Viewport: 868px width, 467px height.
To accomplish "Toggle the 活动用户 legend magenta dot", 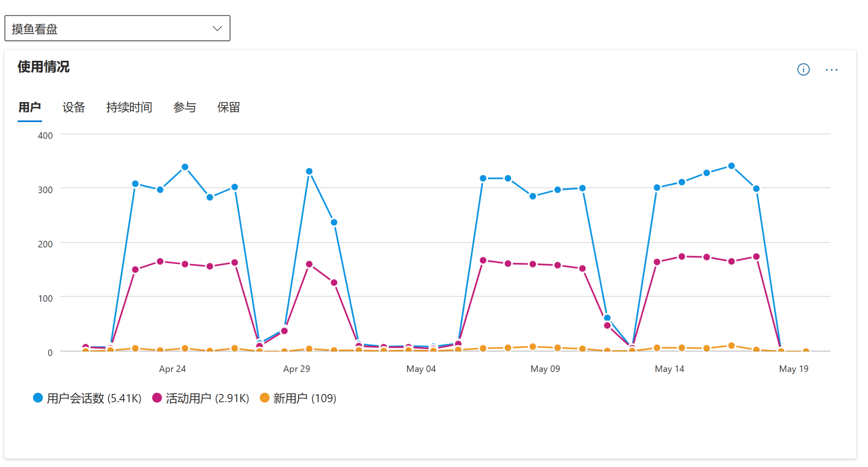I will (x=157, y=397).
